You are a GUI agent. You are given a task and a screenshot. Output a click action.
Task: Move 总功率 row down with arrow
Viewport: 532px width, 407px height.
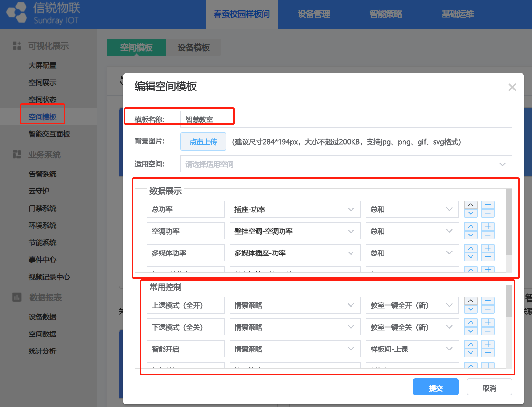pyautogui.click(x=471, y=213)
